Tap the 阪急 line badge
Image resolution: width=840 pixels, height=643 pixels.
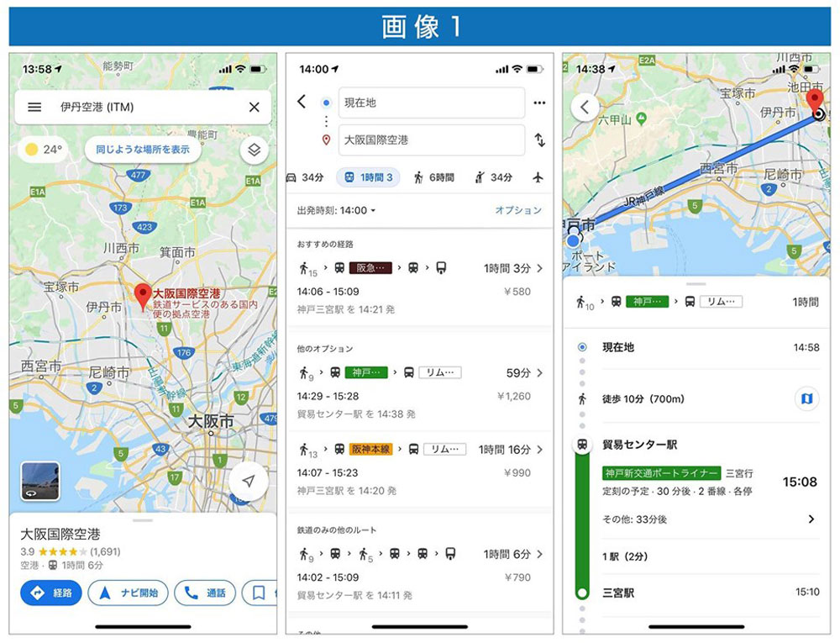pos(370,268)
